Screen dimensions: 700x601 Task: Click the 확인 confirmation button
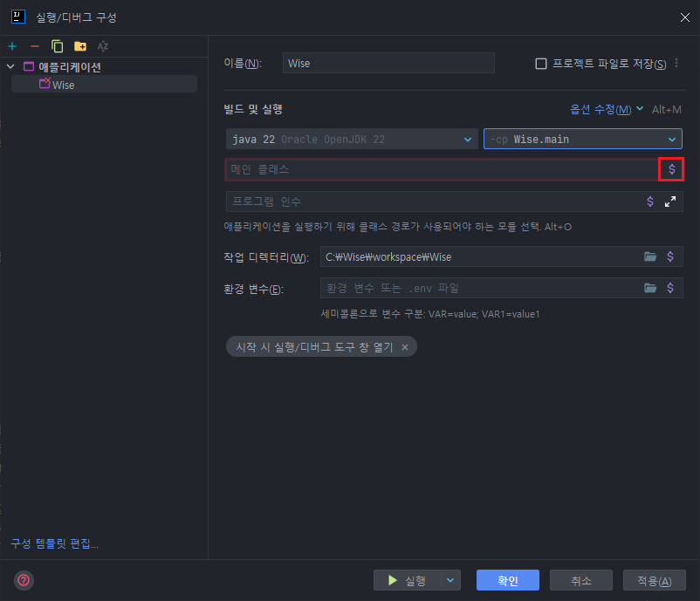pos(507,579)
